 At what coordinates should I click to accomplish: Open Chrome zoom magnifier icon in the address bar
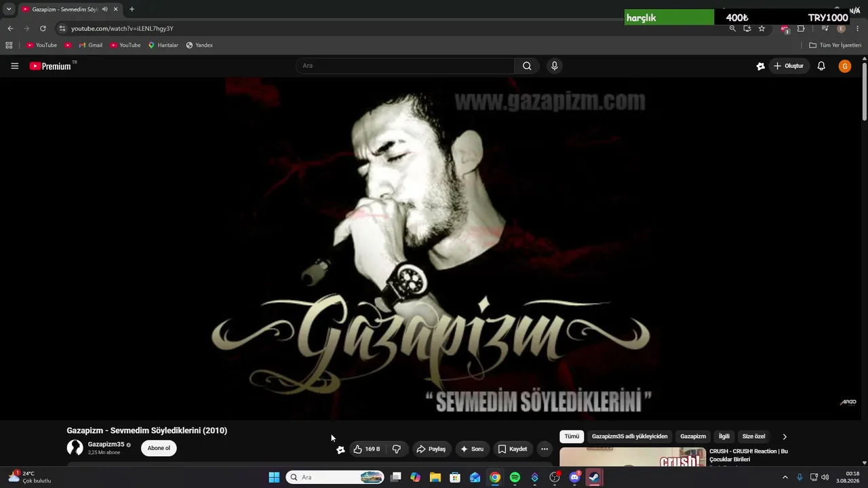(x=732, y=28)
